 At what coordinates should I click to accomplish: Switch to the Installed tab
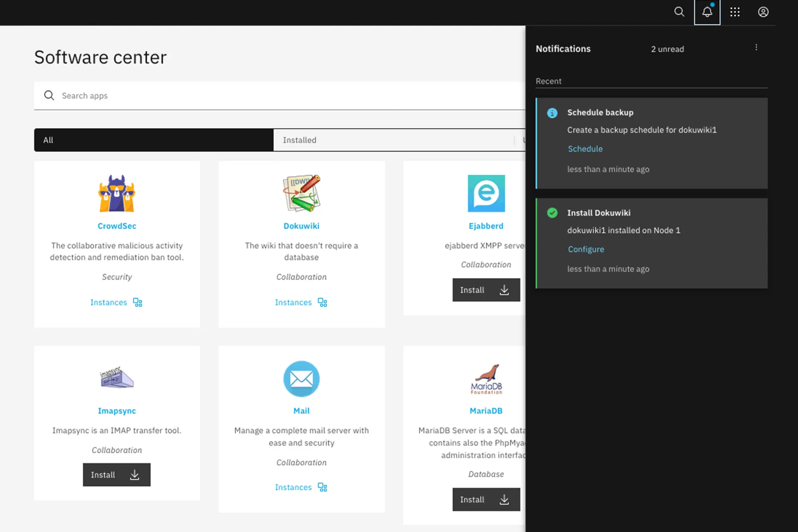[x=394, y=140]
